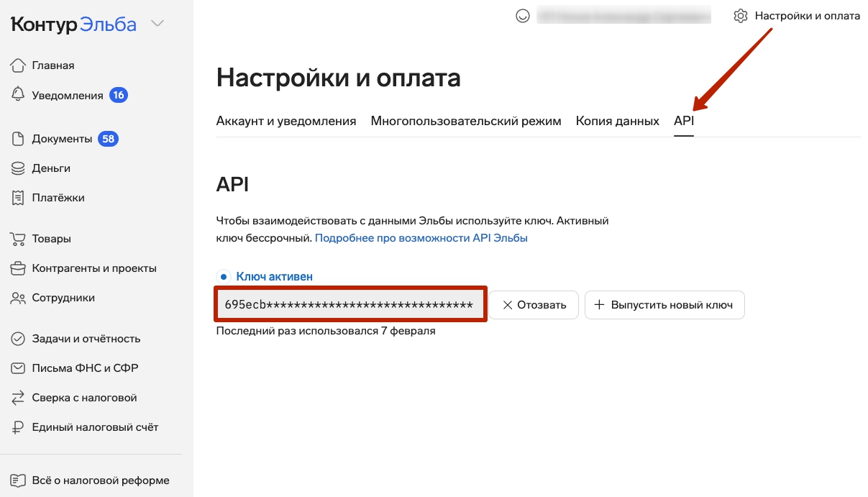
Task: Click the ruble icon beside Единый налоговый счёт
Action: (18, 427)
